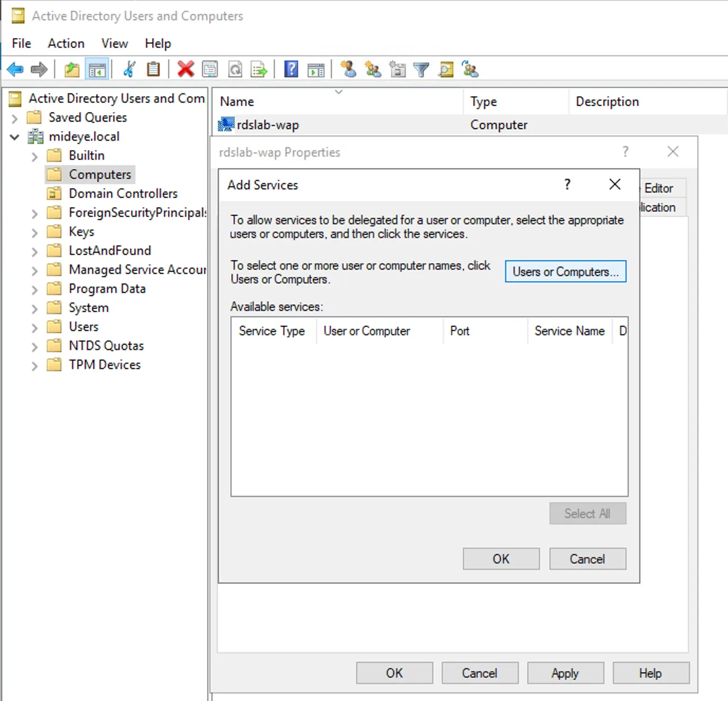Select the Create new group icon
728x701 pixels.
coord(372,69)
